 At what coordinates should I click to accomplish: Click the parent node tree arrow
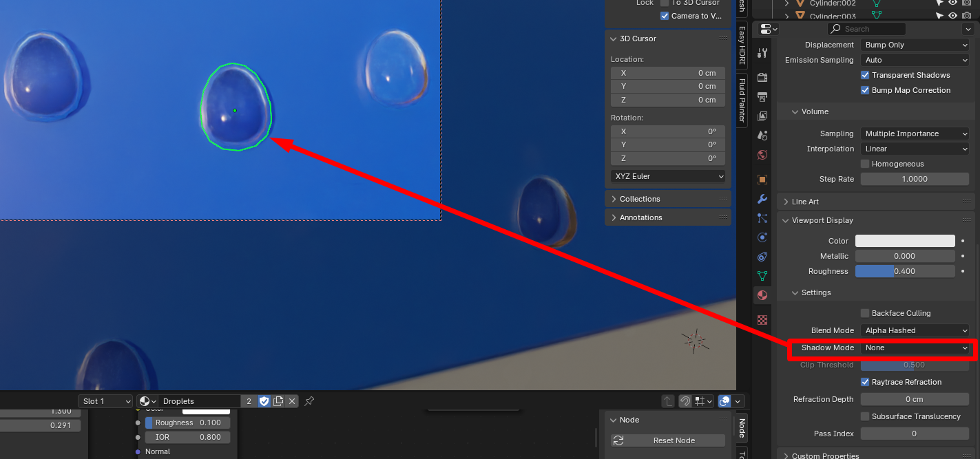pos(668,401)
